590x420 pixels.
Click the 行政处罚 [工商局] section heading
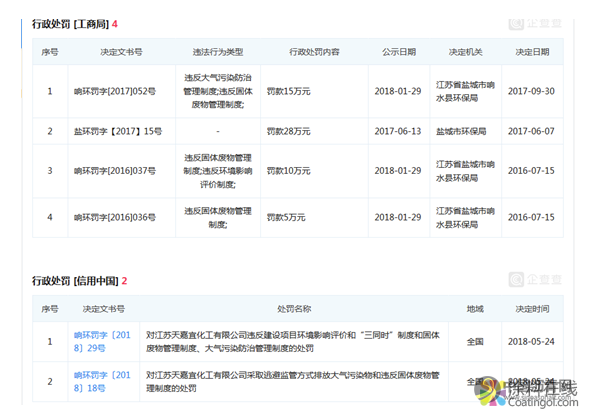75,24
